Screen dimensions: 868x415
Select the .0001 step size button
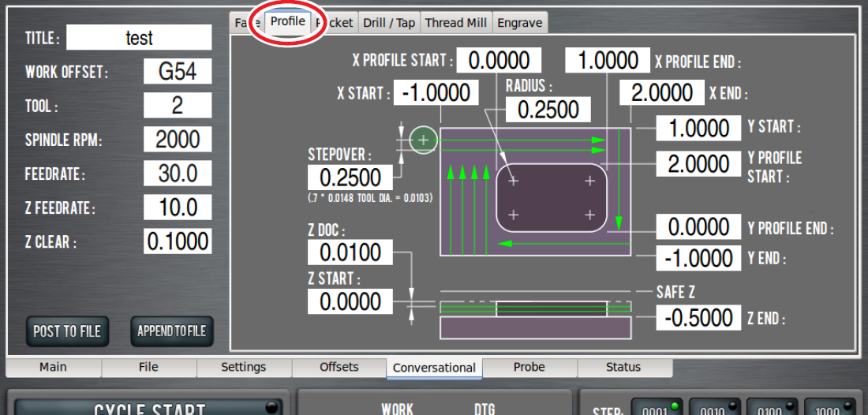[654, 407]
